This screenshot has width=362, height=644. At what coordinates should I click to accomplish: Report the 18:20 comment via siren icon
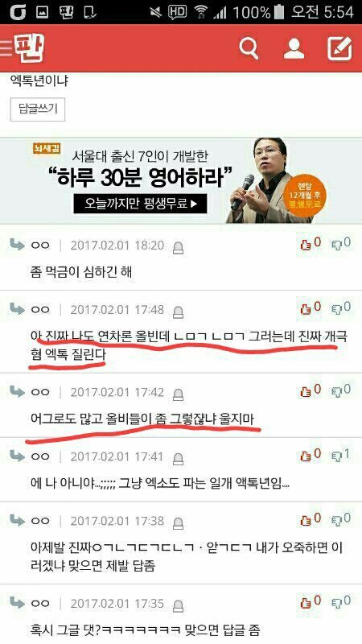coord(178,247)
